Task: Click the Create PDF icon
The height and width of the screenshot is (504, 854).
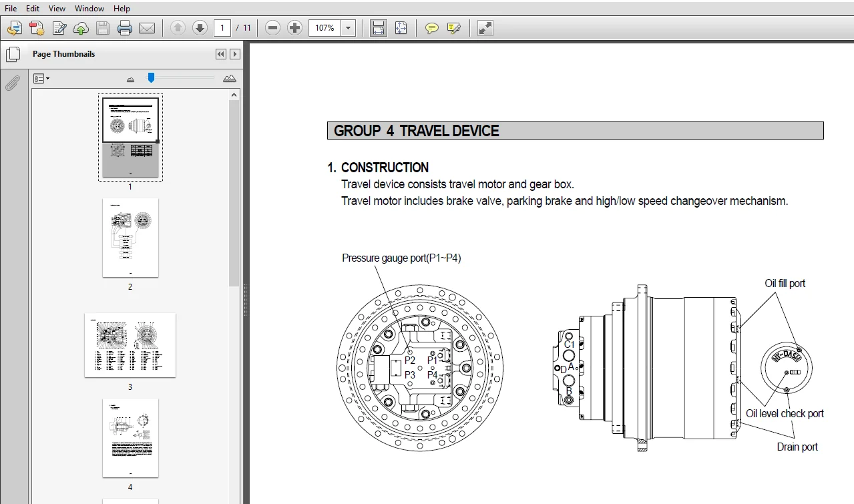Action: (37, 28)
